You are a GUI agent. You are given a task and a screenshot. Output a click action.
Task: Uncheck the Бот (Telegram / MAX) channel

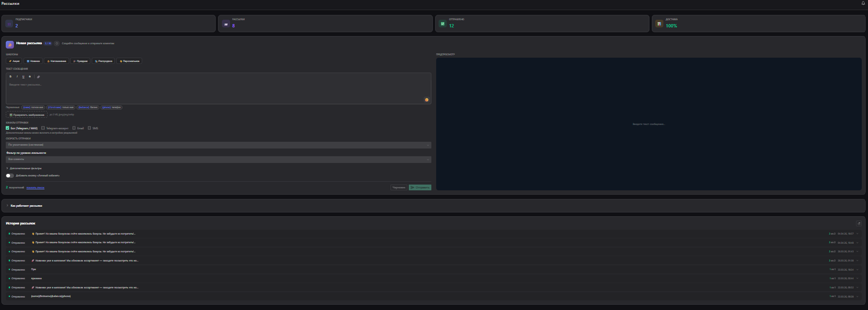coord(8,128)
